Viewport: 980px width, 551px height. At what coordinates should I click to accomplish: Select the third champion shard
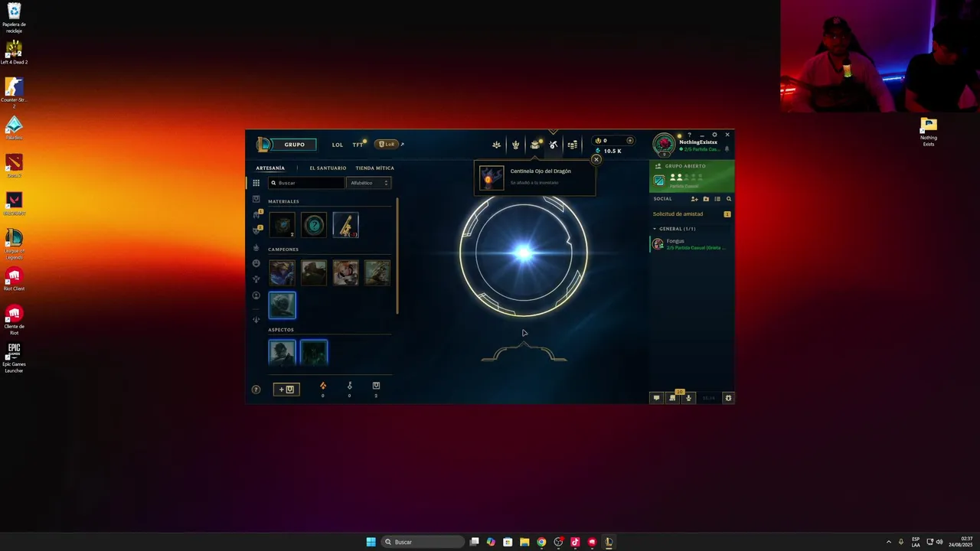tap(345, 272)
